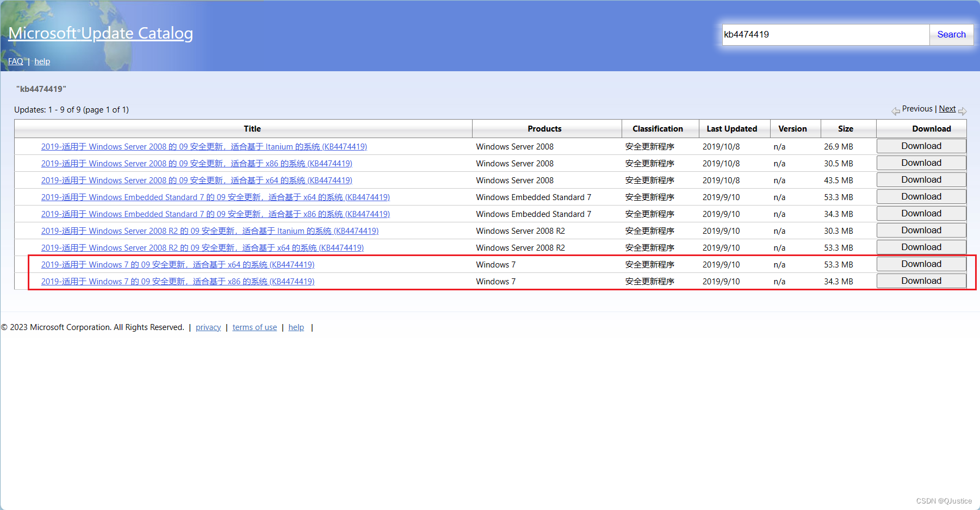Open Windows Server 2008 Itanium update link
The width and height of the screenshot is (980, 510).
[204, 147]
